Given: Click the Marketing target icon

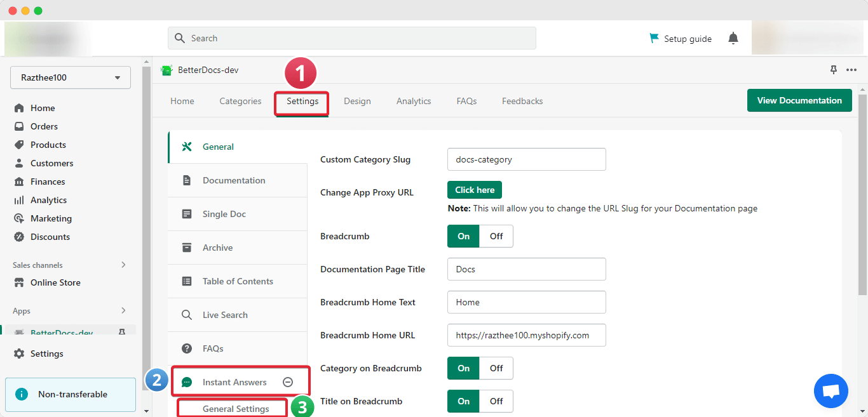Looking at the screenshot, I should click(19, 218).
